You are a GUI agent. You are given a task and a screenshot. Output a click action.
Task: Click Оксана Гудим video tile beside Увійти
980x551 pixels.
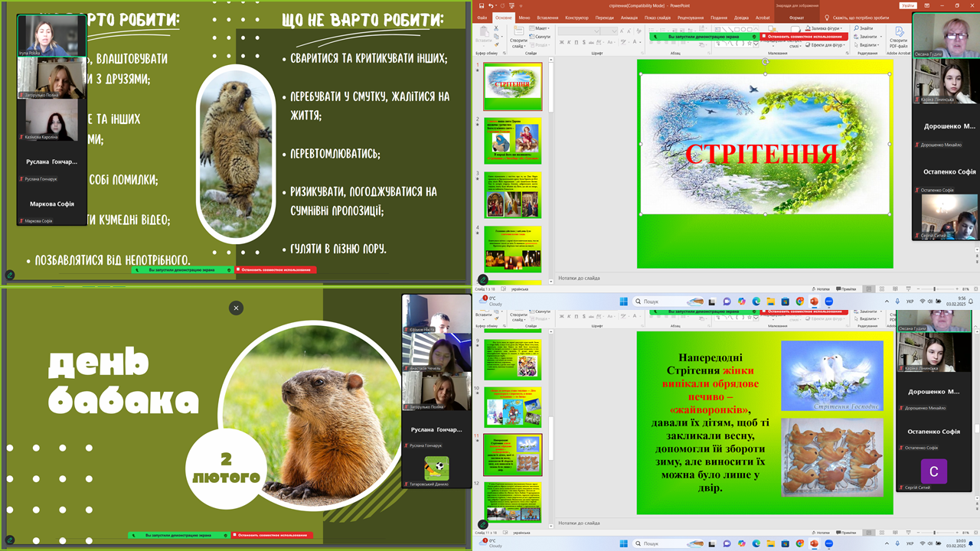pyautogui.click(x=946, y=35)
